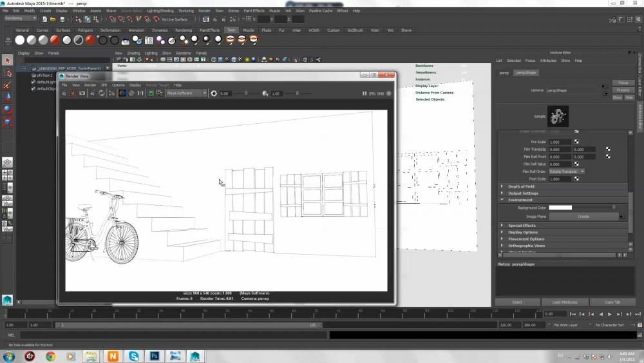This screenshot has height=363, width=644.
Task: Open Photoshop from the Windows taskbar
Action: (155, 356)
